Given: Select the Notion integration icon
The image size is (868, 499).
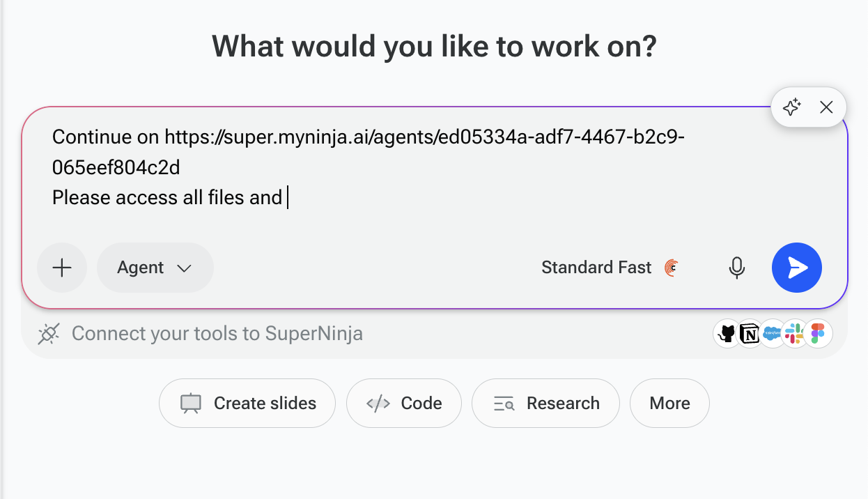Looking at the screenshot, I should click(750, 334).
